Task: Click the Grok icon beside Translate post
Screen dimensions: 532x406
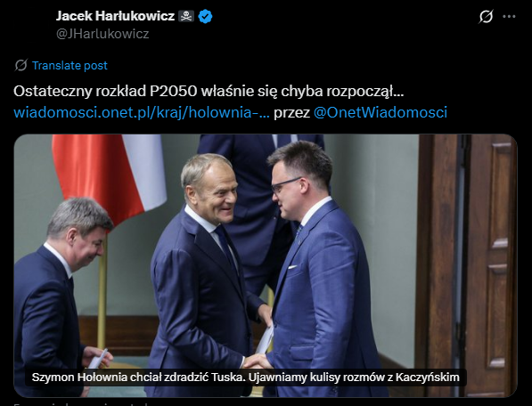Action: point(20,65)
